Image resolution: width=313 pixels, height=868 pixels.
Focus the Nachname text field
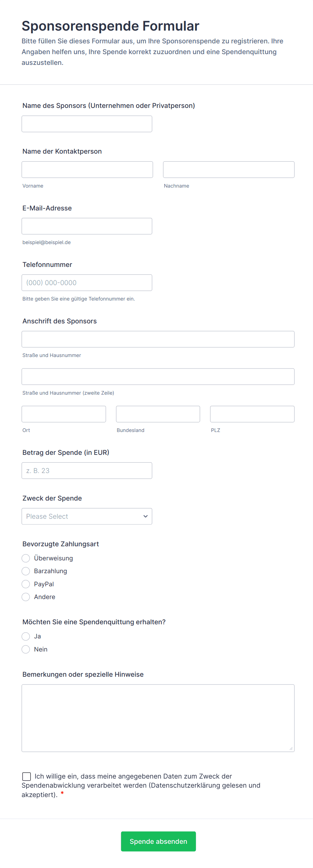(229, 169)
